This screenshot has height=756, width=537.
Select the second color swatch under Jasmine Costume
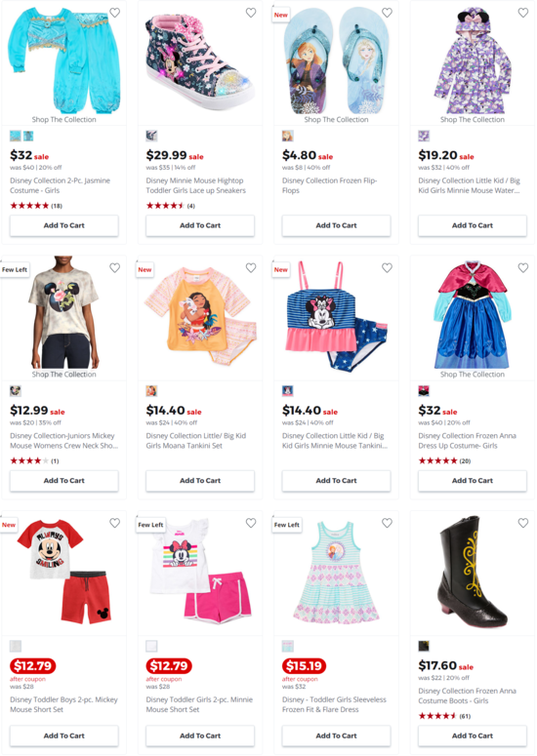point(28,136)
